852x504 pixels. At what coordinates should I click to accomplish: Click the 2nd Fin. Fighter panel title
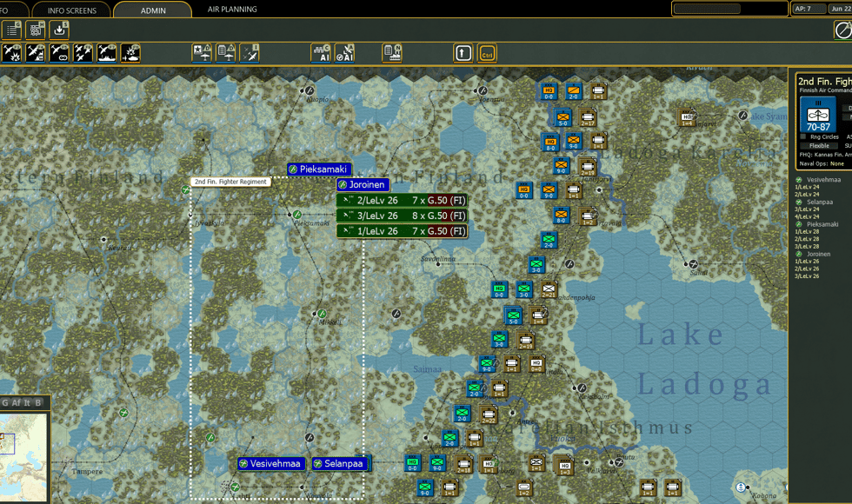(x=825, y=81)
